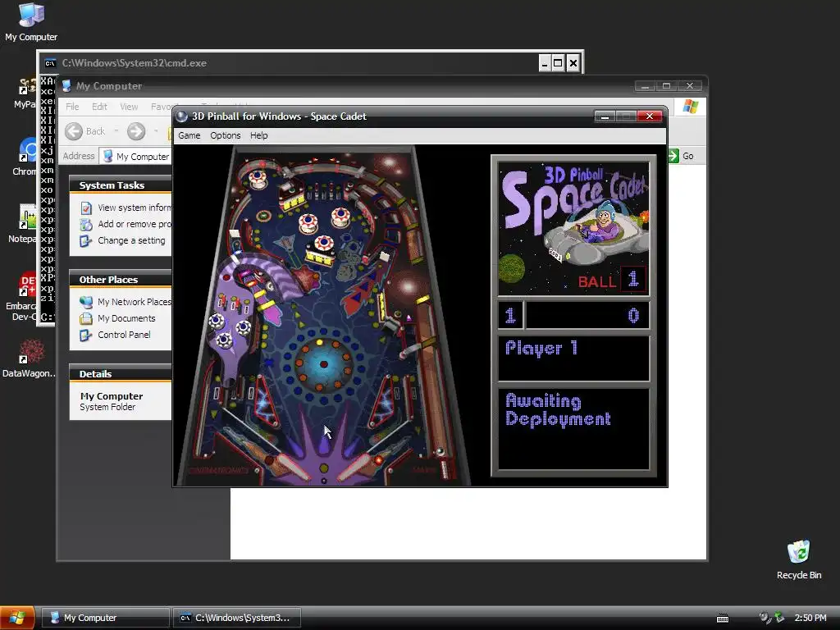Select the Recycle Bin desktop icon
Image resolution: width=840 pixels, height=630 pixels.
tap(799, 559)
